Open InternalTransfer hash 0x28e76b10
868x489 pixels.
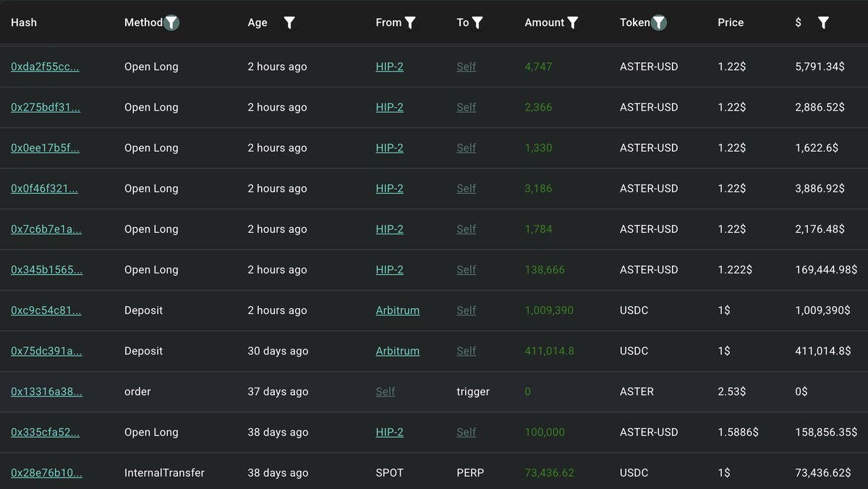46,473
